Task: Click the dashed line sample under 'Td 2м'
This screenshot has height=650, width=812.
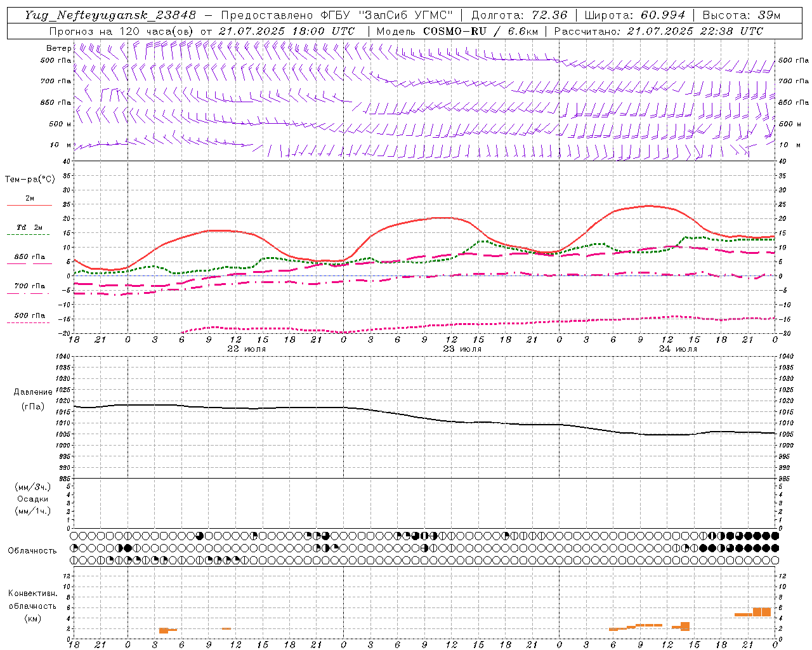Action: tap(29, 235)
